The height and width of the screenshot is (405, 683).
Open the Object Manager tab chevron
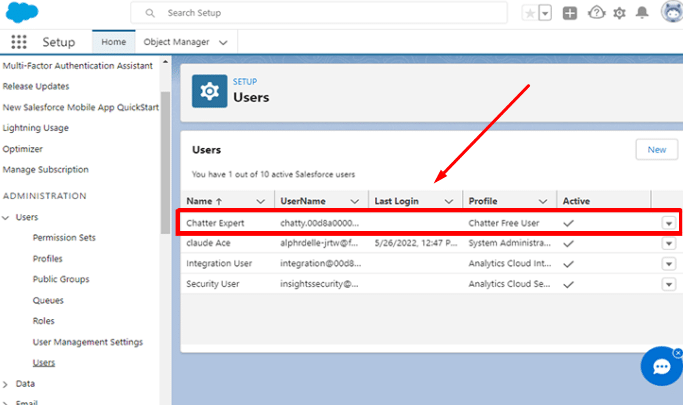223,43
